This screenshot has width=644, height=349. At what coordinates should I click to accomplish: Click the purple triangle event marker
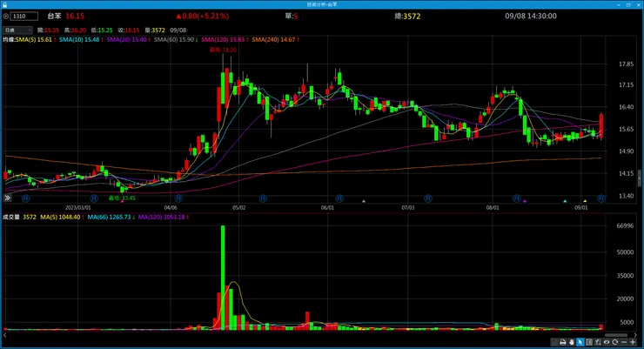pos(525,201)
